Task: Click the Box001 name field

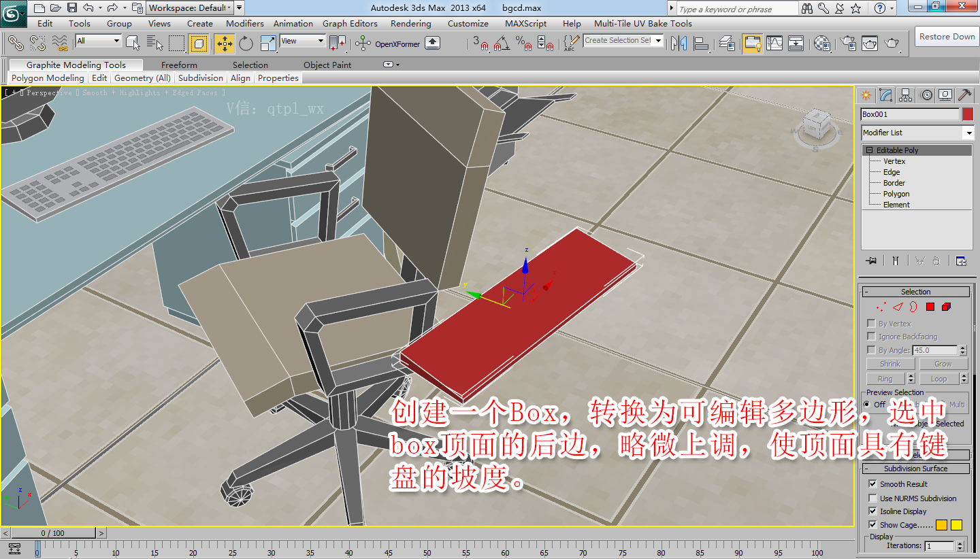Action: pos(909,114)
